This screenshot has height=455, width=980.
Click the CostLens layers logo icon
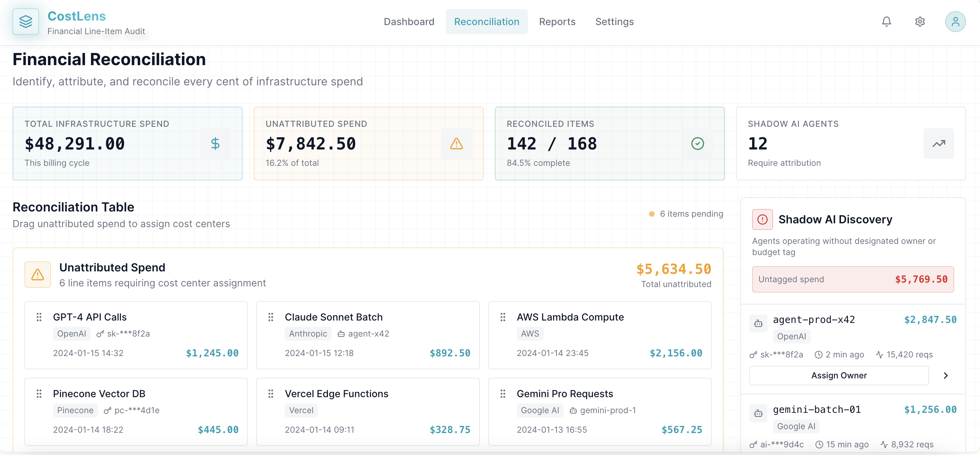[x=25, y=22]
